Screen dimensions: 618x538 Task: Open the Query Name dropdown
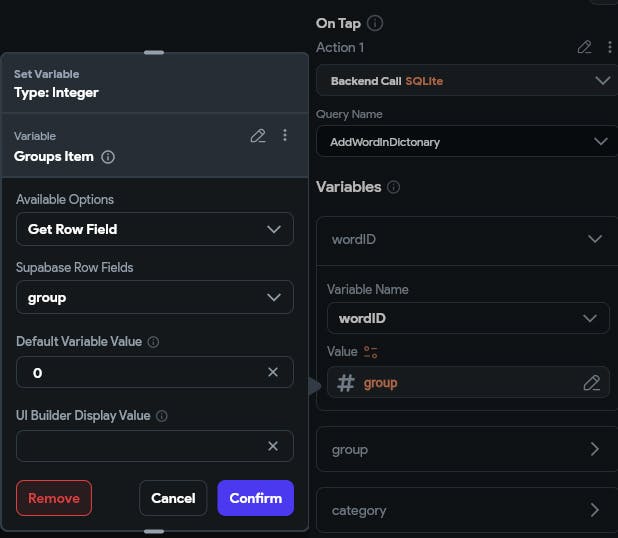click(x=466, y=142)
